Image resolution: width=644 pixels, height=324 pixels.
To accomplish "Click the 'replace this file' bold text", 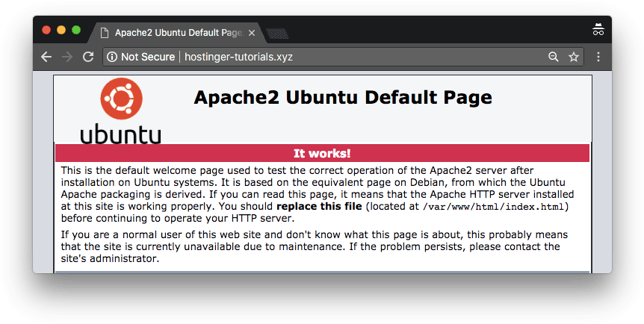I will point(319,206).
